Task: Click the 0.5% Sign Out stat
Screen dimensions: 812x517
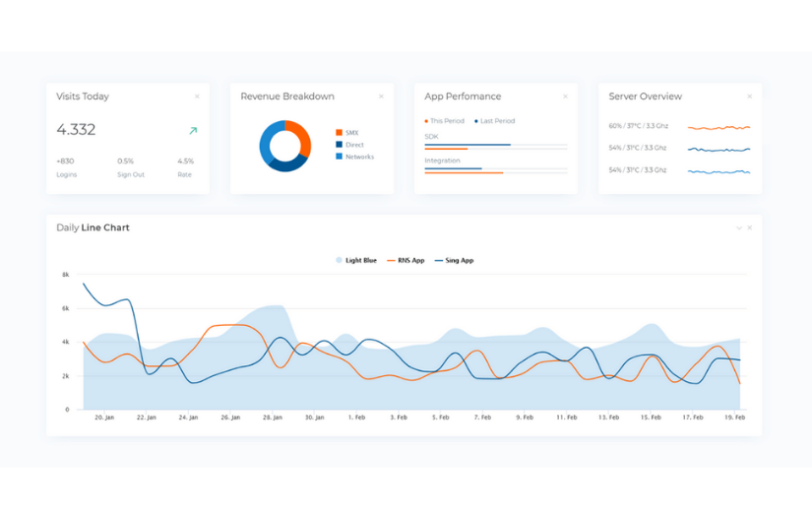Action: 131,167
